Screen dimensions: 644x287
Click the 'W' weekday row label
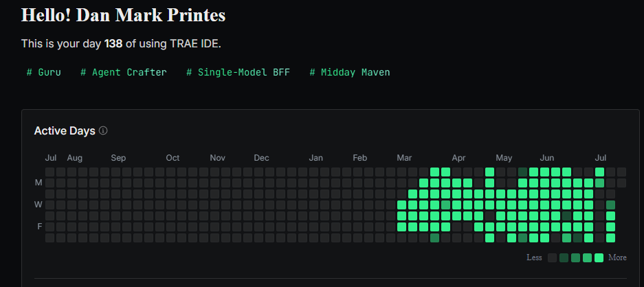[38, 205]
